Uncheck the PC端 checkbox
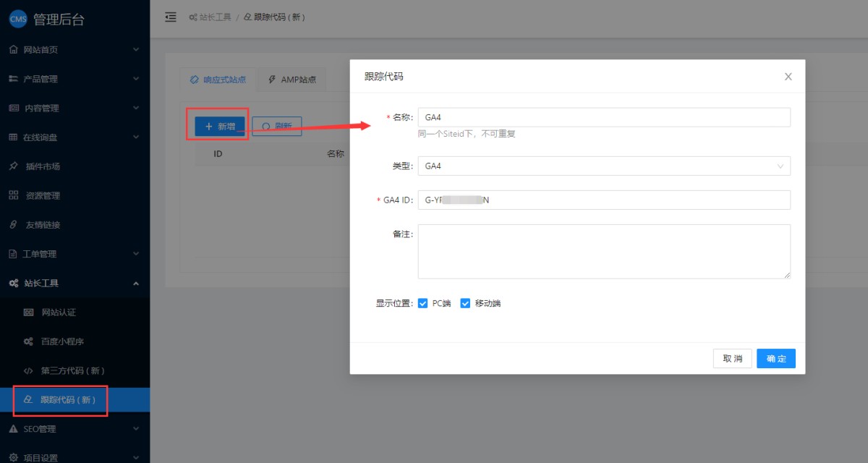Viewport: 868px width, 463px height. [423, 303]
